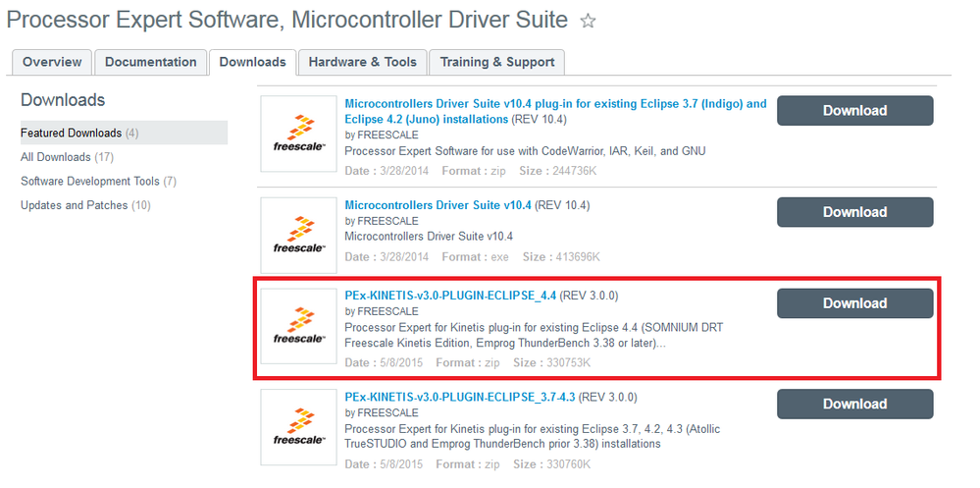Click Freescale logo of ECLIPSE_3.7-4.3 entry
Screen dimensions: 980x488
tap(299, 427)
